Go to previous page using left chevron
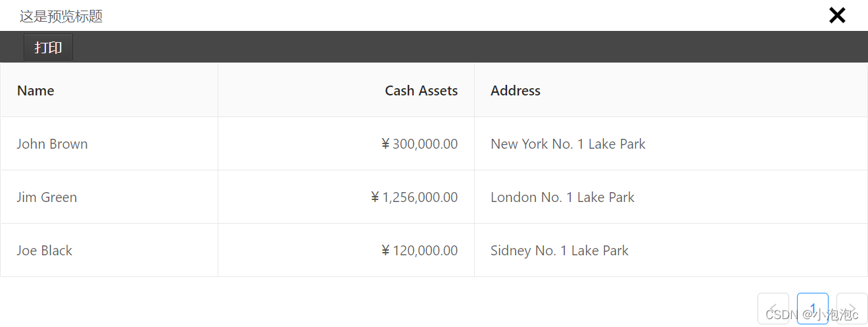Image resolution: width=868 pixels, height=327 pixels. pyautogui.click(x=773, y=309)
